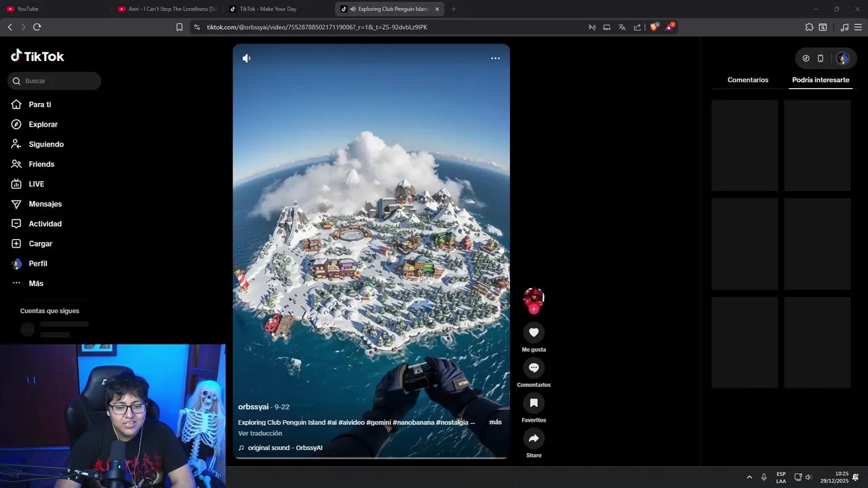Reload the current page
The width and height of the screenshot is (868, 488).
click(x=37, y=27)
